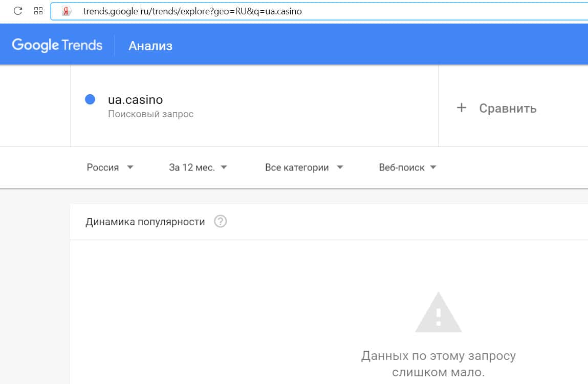Click the Поисковый запрос subtitle label
Viewport: 588px width, 384px height.
150,114
